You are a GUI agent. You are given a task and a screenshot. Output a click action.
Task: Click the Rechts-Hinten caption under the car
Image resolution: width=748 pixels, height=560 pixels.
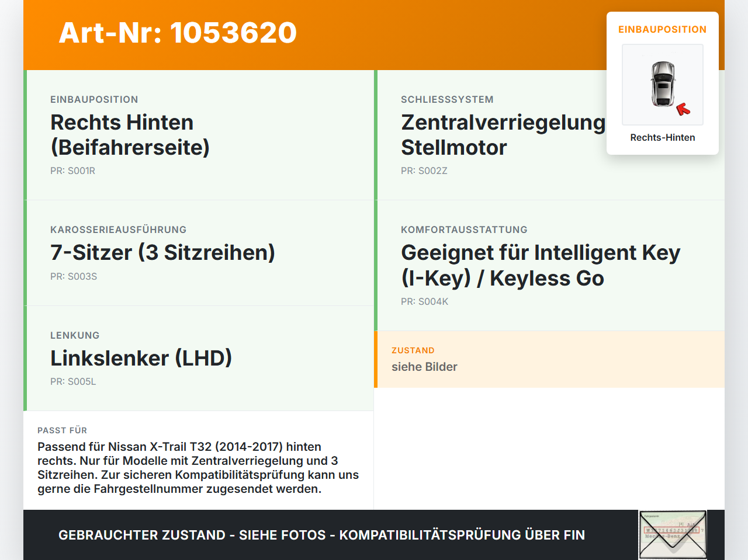pyautogui.click(x=663, y=138)
